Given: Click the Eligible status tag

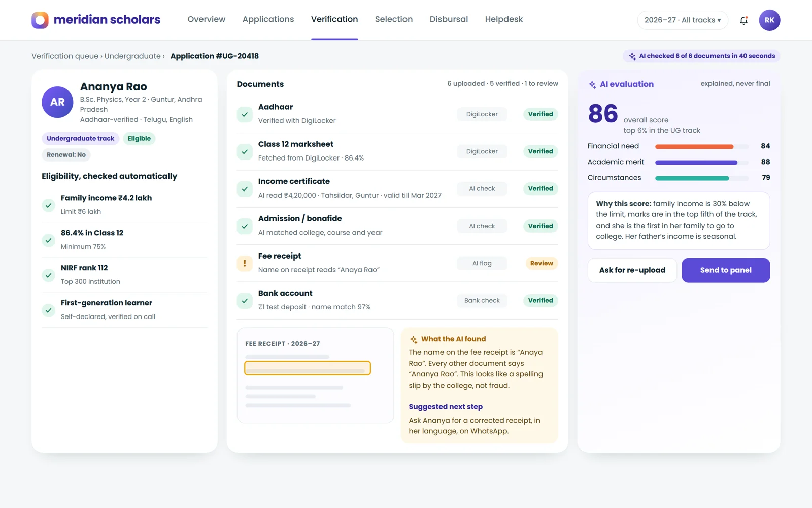Looking at the screenshot, I should coord(139,139).
